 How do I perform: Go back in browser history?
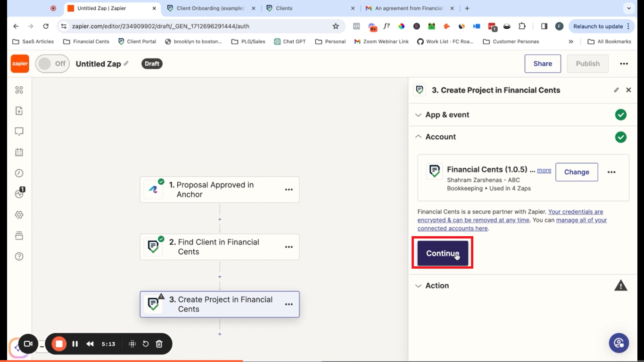point(16,26)
